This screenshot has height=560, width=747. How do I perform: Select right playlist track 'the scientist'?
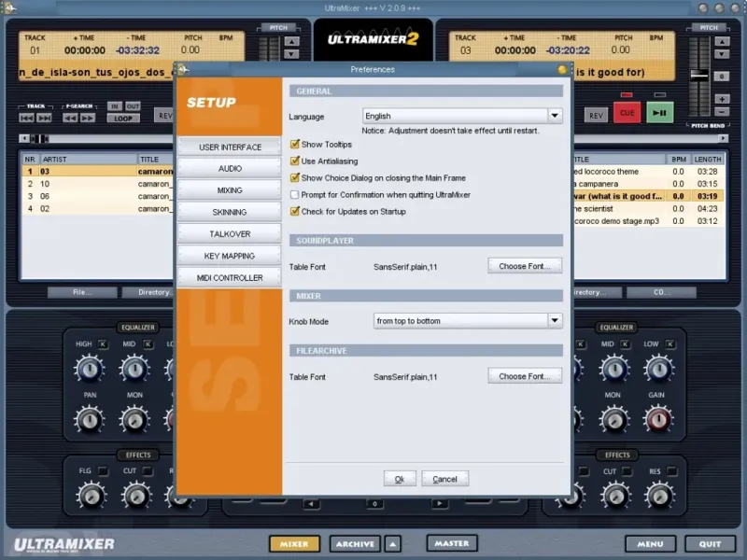coord(650,208)
